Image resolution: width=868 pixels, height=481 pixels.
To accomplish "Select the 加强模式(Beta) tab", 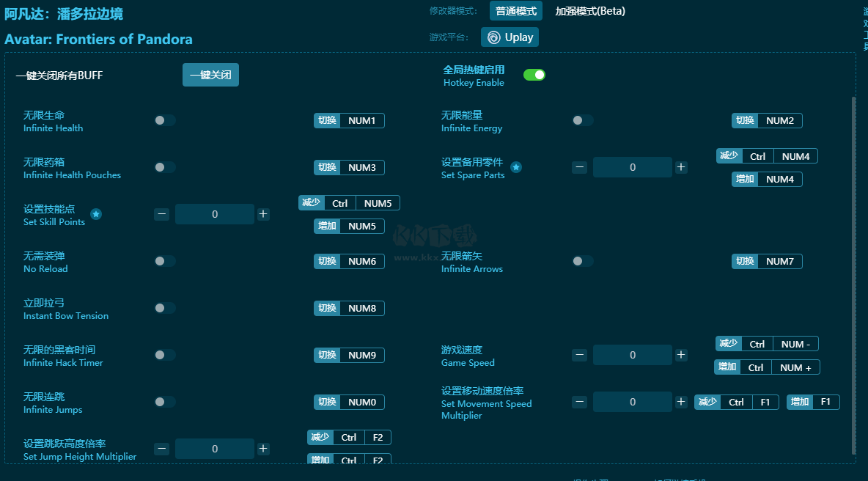I will [x=590, y=11].
